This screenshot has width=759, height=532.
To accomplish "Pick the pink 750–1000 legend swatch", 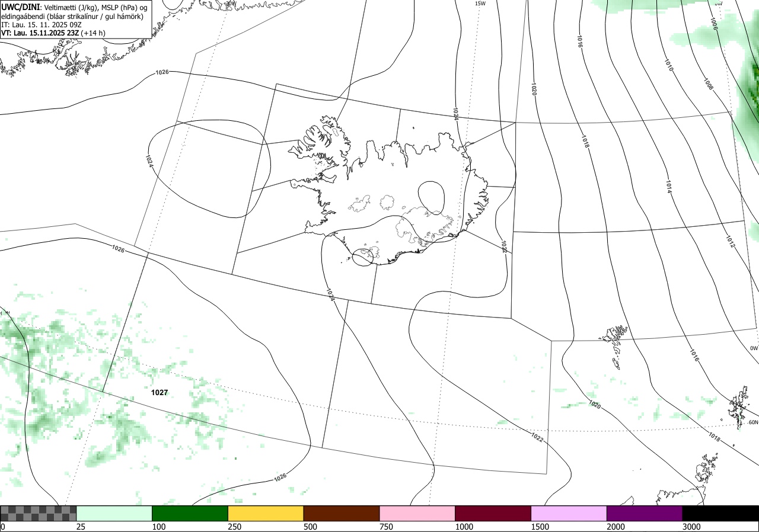I will click(417, 513).
